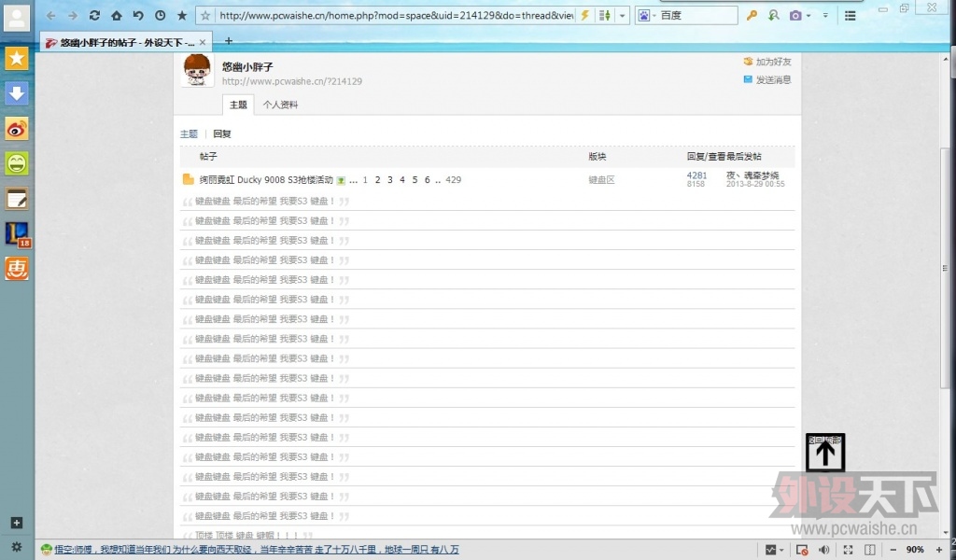Click the browser forward arrow
Screen dimensions: 956x560
tap(73, 16)
